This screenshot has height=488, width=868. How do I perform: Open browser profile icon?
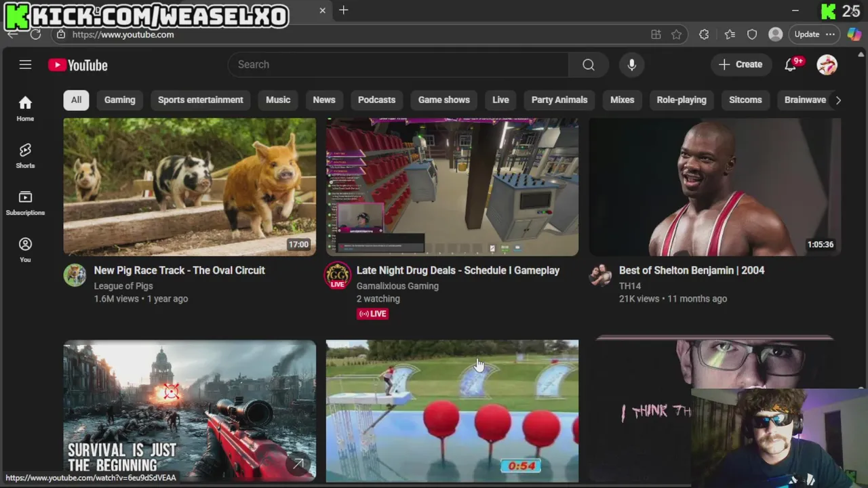(x=775, y=35)
